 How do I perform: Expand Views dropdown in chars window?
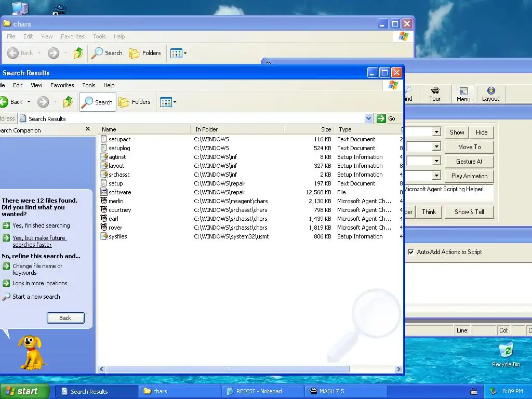click(x=185, y=54)
